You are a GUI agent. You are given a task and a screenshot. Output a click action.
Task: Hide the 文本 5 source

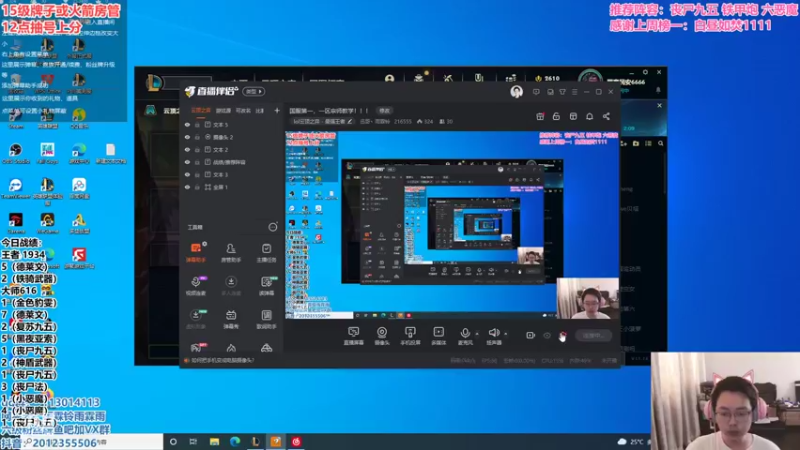pyautogui.click(x=187, y=124)
